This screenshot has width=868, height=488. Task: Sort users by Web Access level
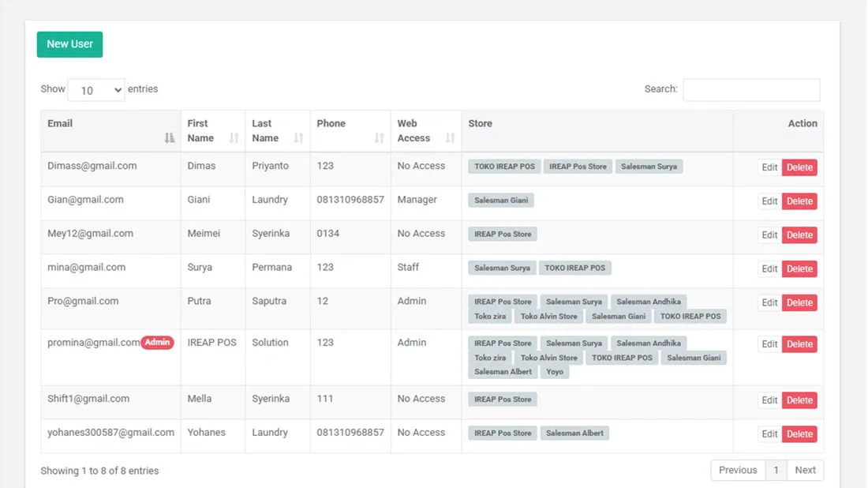(448, 137)
